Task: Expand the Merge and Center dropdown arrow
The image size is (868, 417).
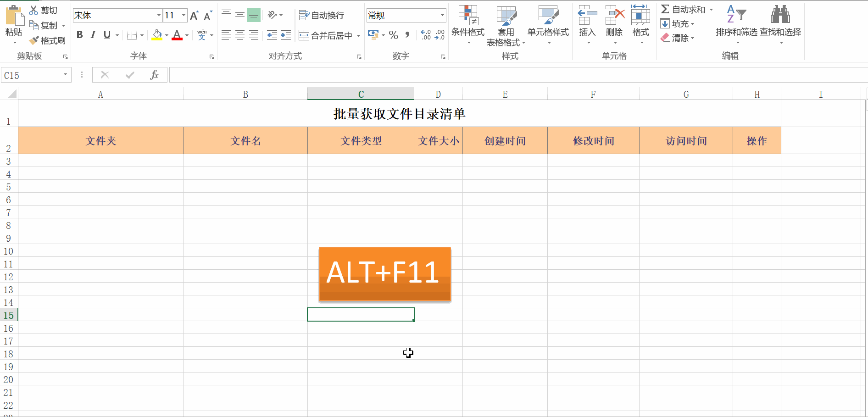Action: click(358, 35)
